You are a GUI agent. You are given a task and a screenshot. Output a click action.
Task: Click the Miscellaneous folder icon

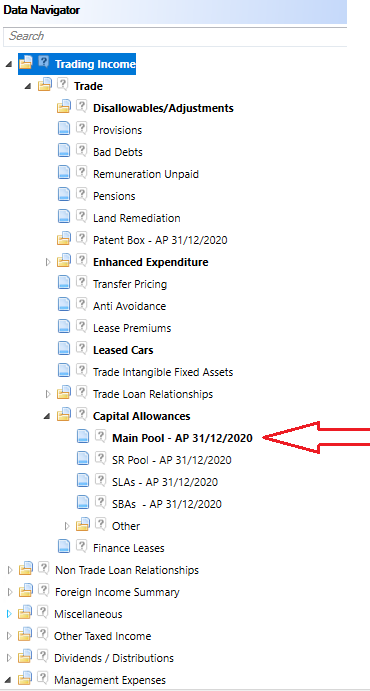pyautogui.click(x=26, y=613)
